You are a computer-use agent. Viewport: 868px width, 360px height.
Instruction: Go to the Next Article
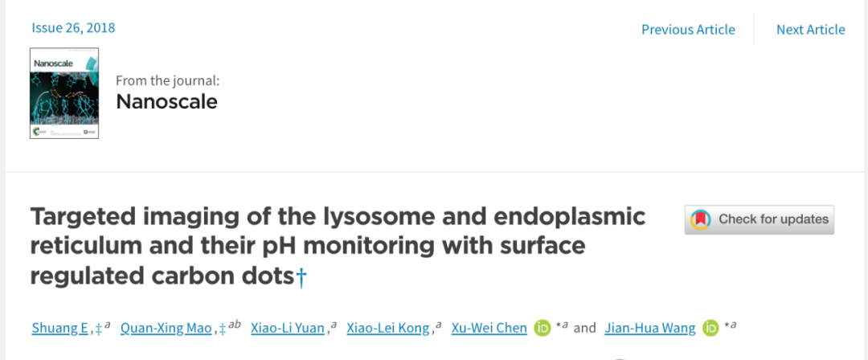[x=810, y=30]
